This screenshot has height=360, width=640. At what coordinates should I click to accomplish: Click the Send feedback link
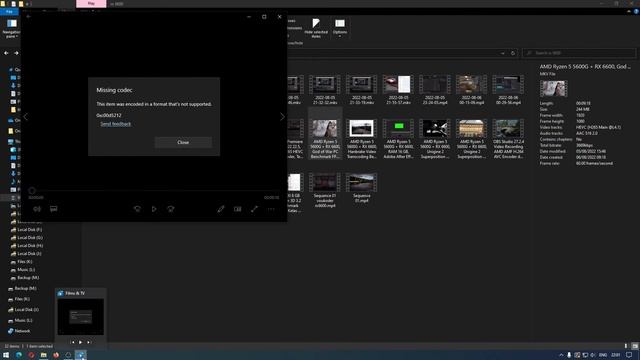pyautogui.click(x=116, y=124)
